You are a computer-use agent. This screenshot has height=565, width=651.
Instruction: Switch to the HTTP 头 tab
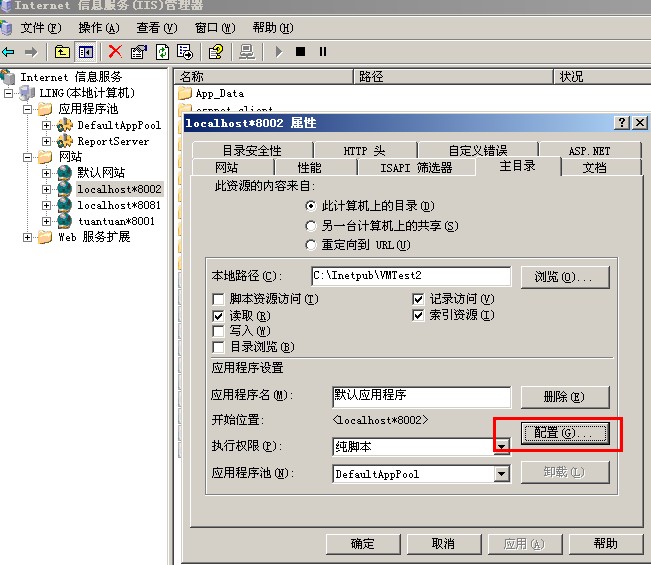(364, 150)
